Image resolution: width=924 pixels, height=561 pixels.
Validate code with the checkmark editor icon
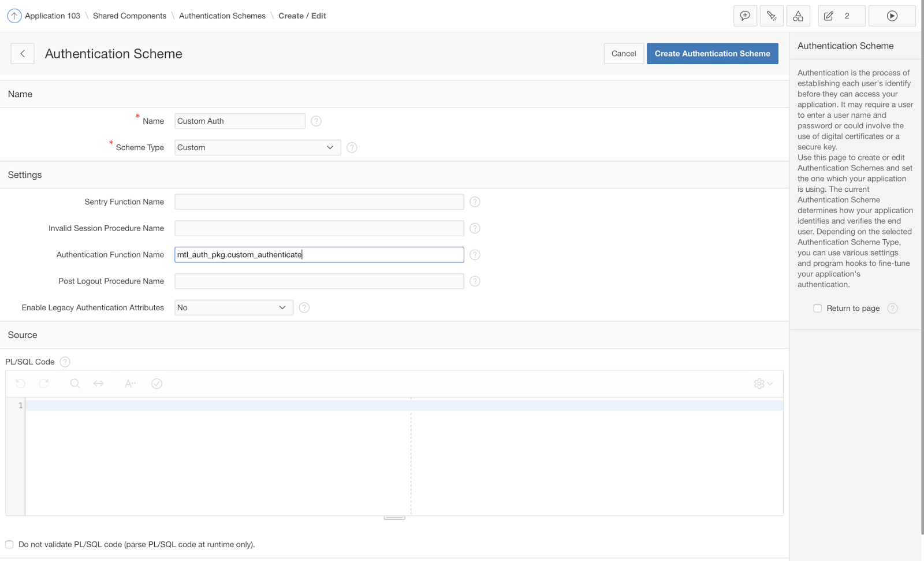click(x=157, y=383)
